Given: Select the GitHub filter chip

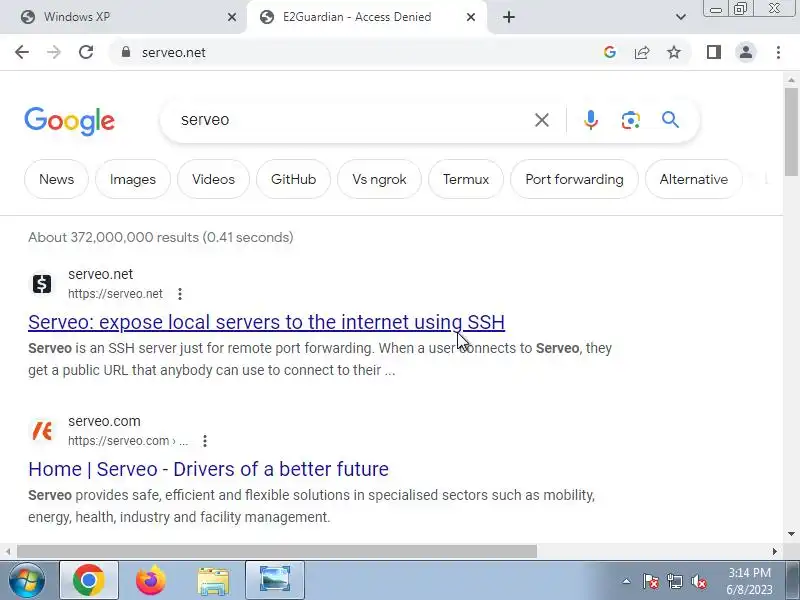Looking at the screenshot, I should (293, 179).
